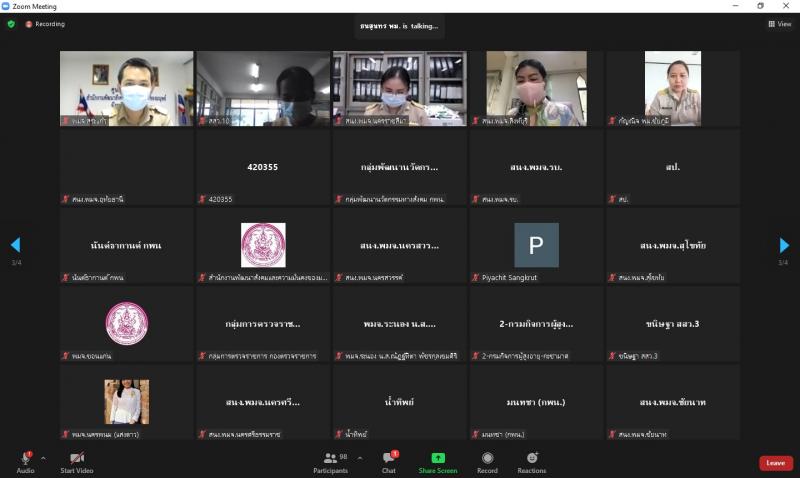The width and height of the screenshot is (800, 478).
Task: Click the green encryption shield icon
Action: (x=11, y=24)
